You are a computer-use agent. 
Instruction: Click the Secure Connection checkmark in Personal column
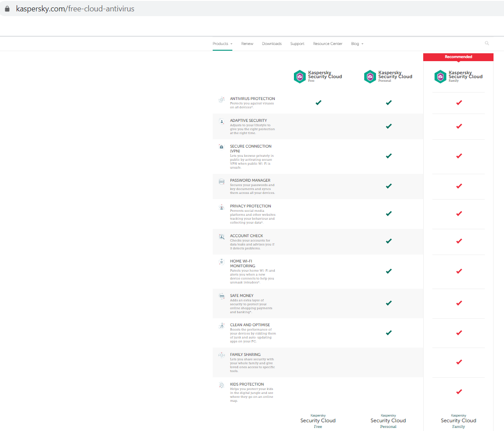389,156
